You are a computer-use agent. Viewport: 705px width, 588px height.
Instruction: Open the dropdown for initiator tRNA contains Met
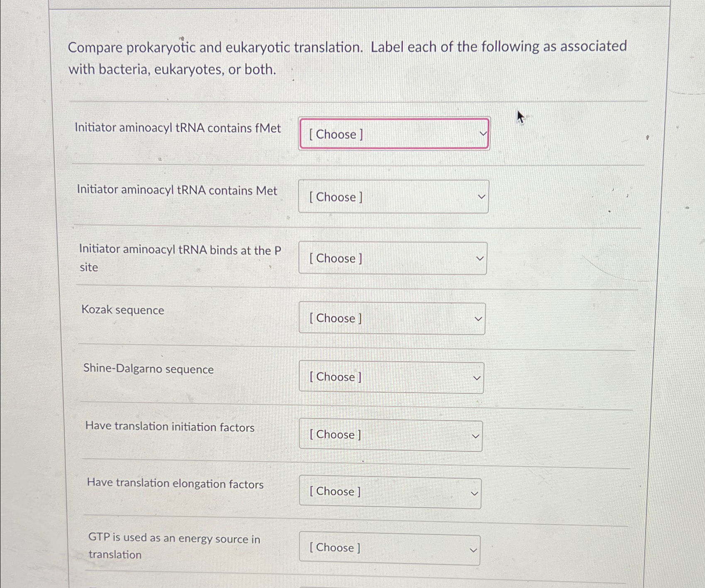click(x=393, y=197)
